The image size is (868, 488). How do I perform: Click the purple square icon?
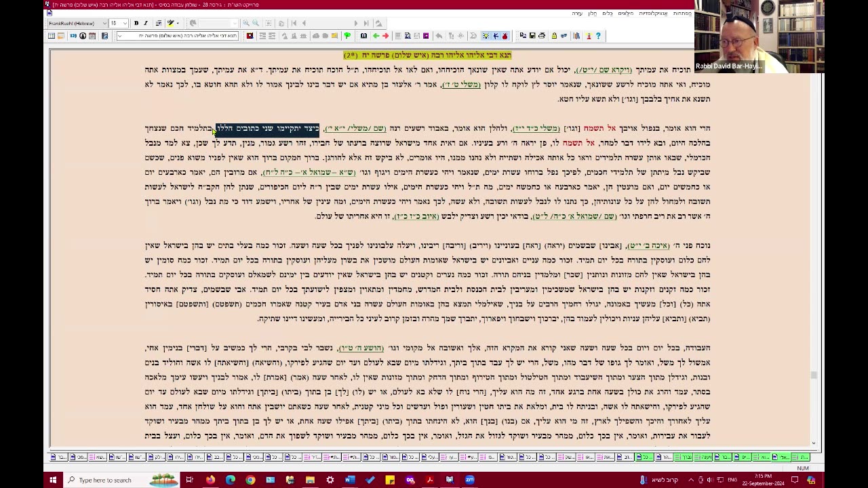point(426,36)
